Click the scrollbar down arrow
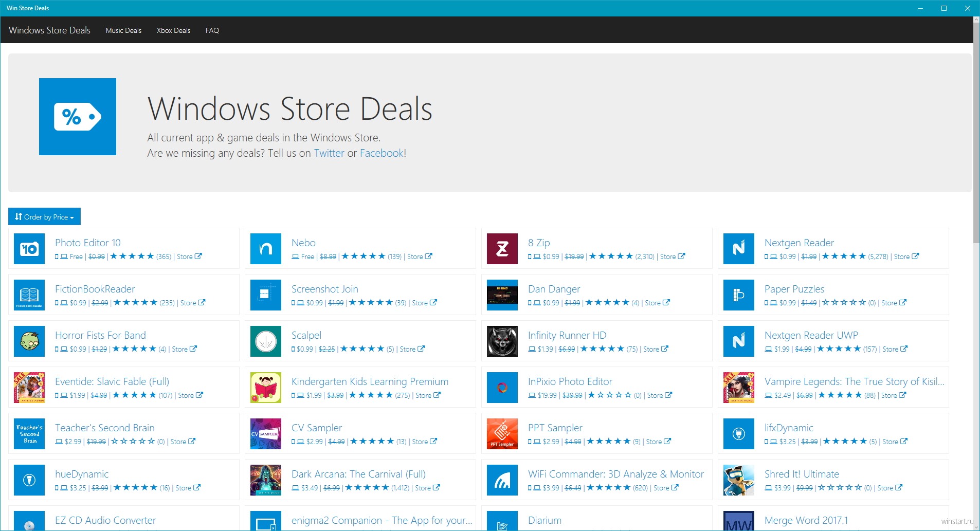Screen dimensions: 980x531 coord(976,527)
